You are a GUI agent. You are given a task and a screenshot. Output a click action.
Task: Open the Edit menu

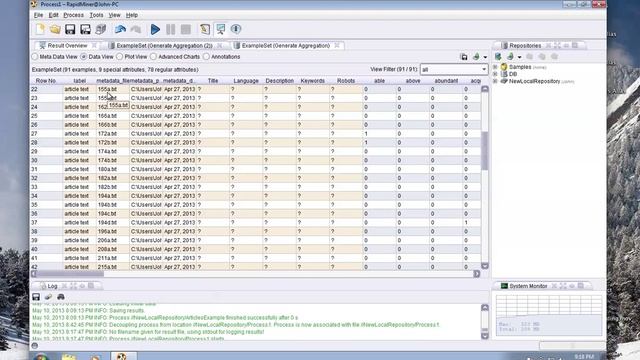53,15
